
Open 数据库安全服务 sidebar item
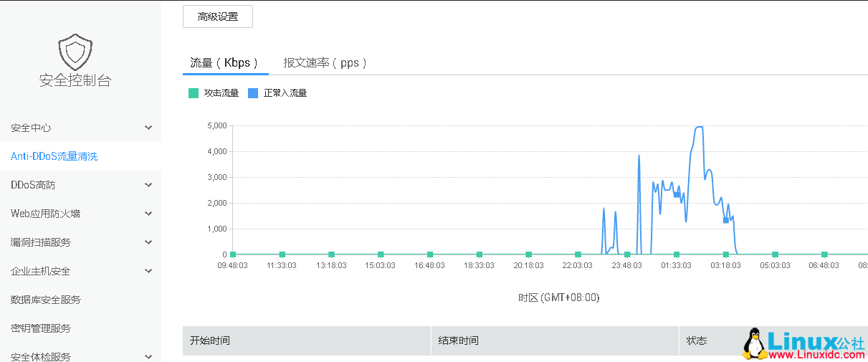click(80, 300)
